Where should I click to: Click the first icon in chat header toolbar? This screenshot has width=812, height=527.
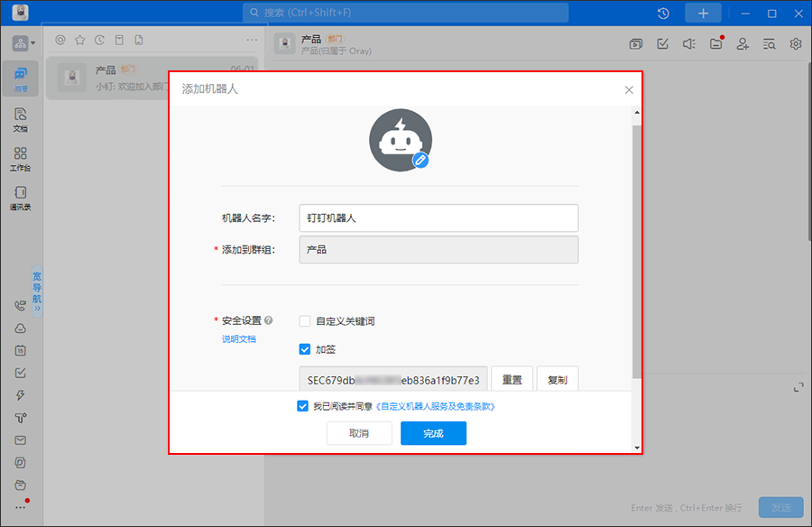coord(636,44)
